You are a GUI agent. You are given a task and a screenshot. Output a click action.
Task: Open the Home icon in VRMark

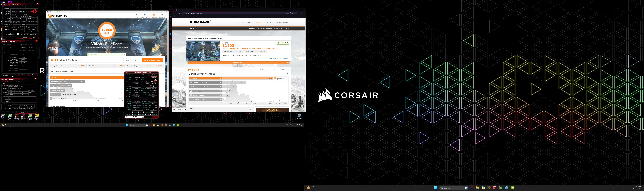coord(136,15)
